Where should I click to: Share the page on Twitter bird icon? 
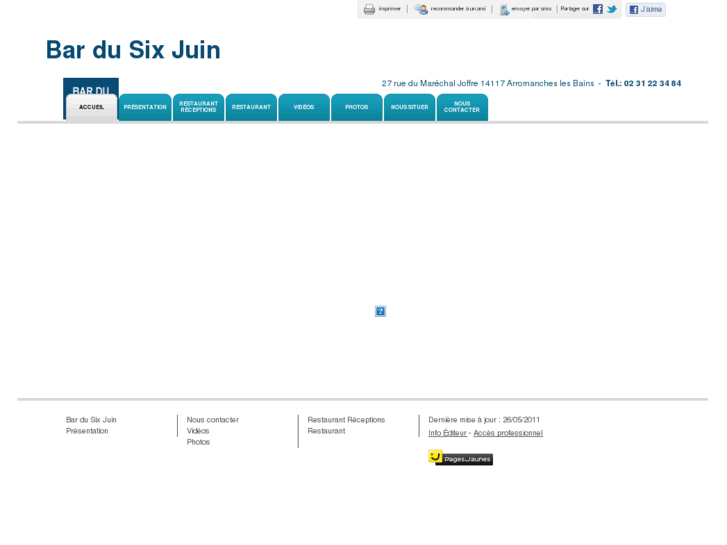pyautogui.click(x=612, y=9)
